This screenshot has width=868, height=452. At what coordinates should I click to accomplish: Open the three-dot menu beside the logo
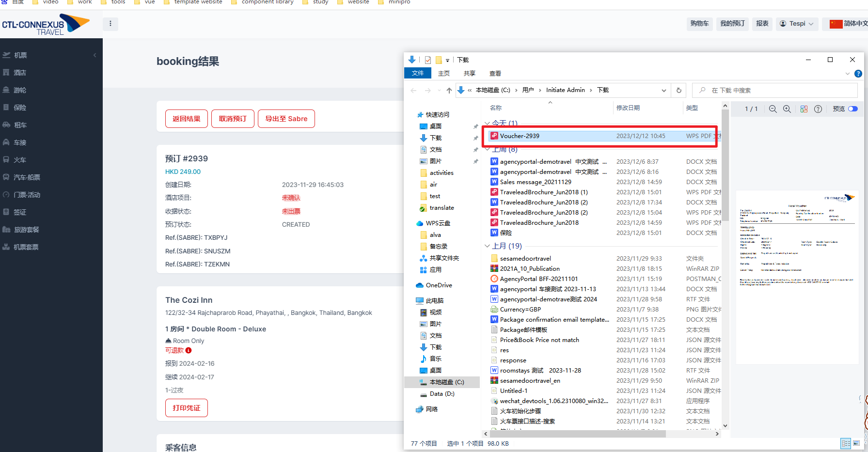click(x=110, y=24)
